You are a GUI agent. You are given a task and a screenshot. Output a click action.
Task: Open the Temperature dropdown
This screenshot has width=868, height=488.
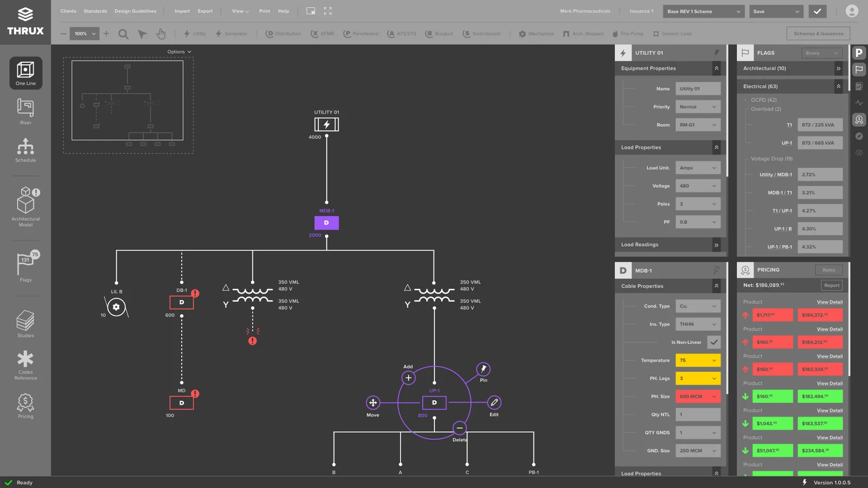[698, 360]
